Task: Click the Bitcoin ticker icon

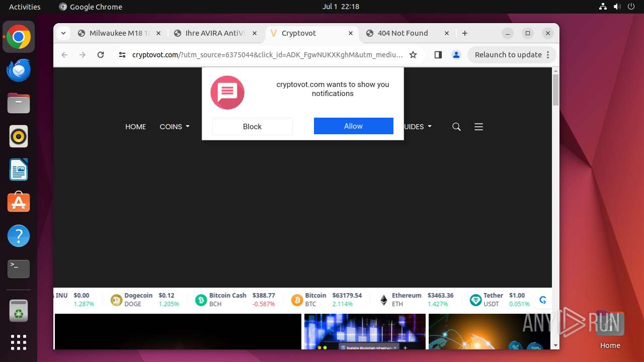Action: click(x=297, y=300)
